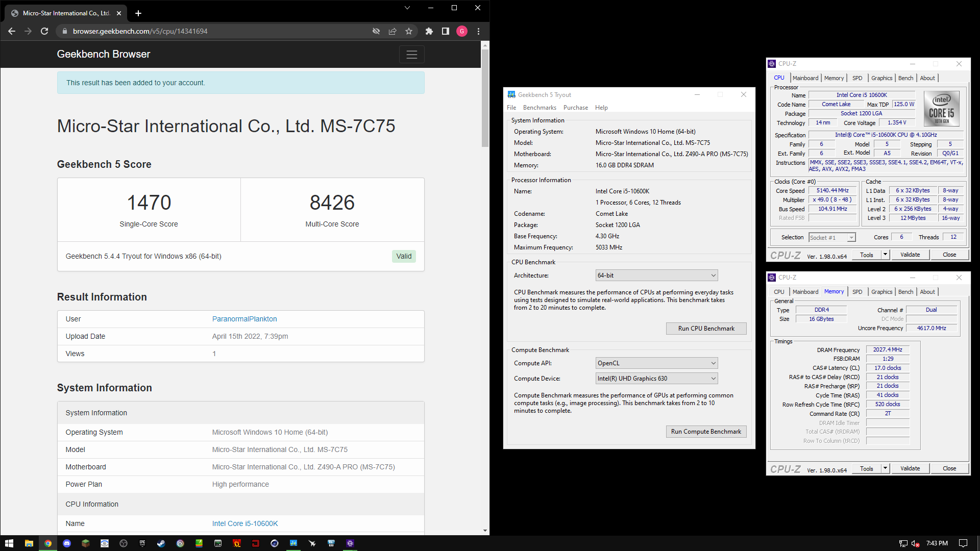Click Run CPU Benchmark button
This screenshot has width=980, height=551.
[706, 329]
